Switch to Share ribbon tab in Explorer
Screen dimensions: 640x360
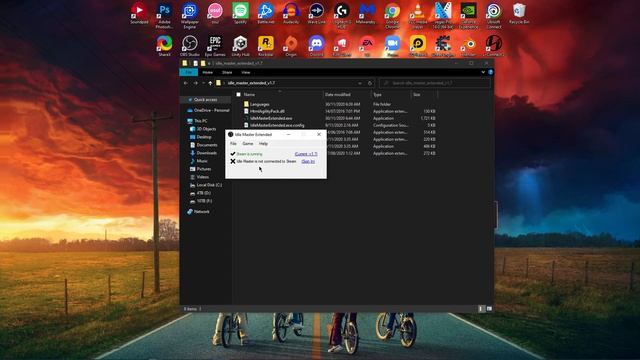pos(227,72)
